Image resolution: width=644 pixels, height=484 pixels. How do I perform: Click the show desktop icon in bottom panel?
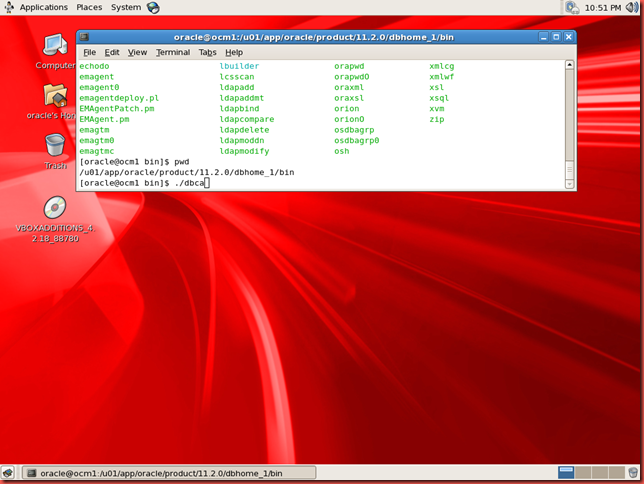point(8,472)
